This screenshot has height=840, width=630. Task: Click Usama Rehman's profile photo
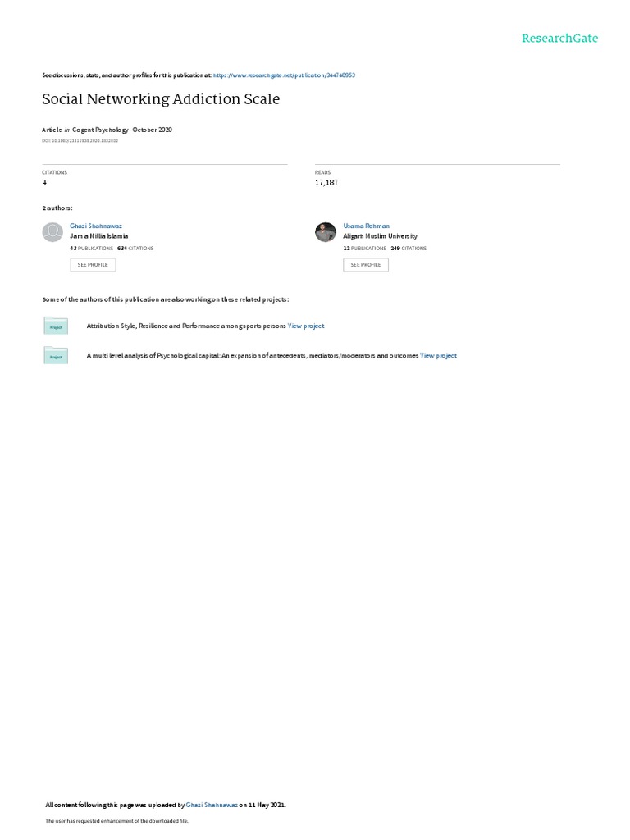(x=325, y=232)
